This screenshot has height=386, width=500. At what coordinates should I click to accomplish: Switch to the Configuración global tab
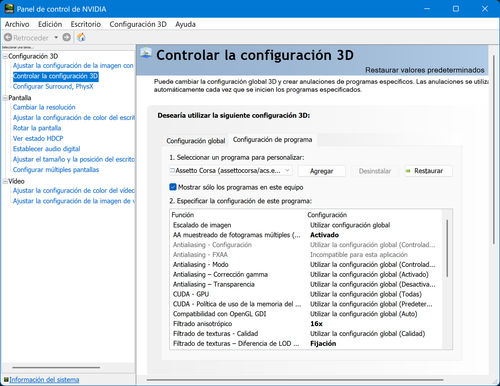pos(196,141)
